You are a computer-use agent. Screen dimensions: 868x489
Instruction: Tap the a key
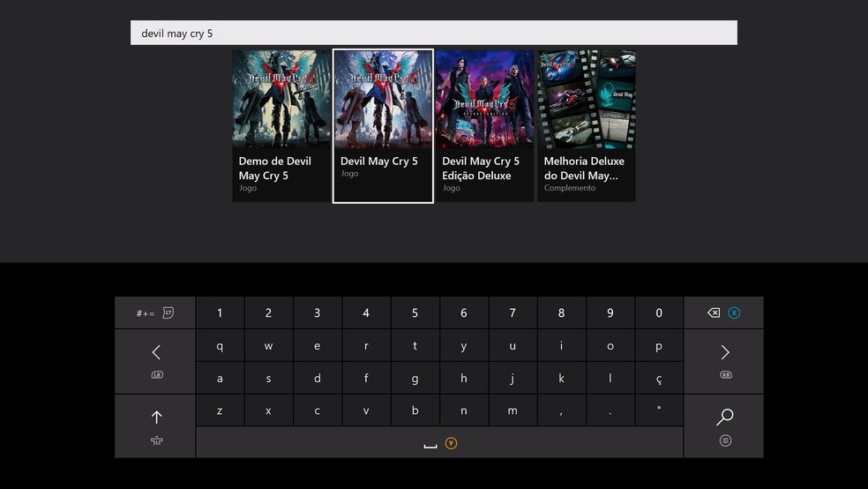(x=220, y=379)
